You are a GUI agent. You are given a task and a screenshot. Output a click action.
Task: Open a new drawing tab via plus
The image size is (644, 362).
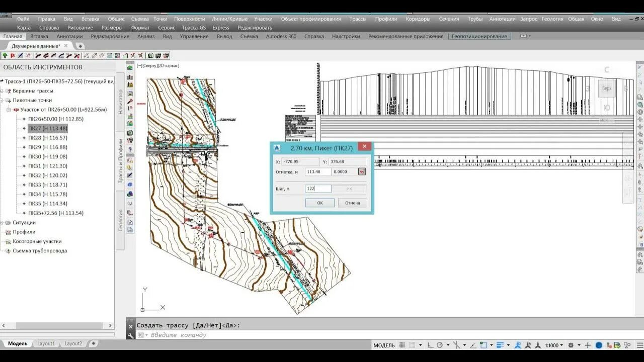pyautogui.click(x=80, y=46)
